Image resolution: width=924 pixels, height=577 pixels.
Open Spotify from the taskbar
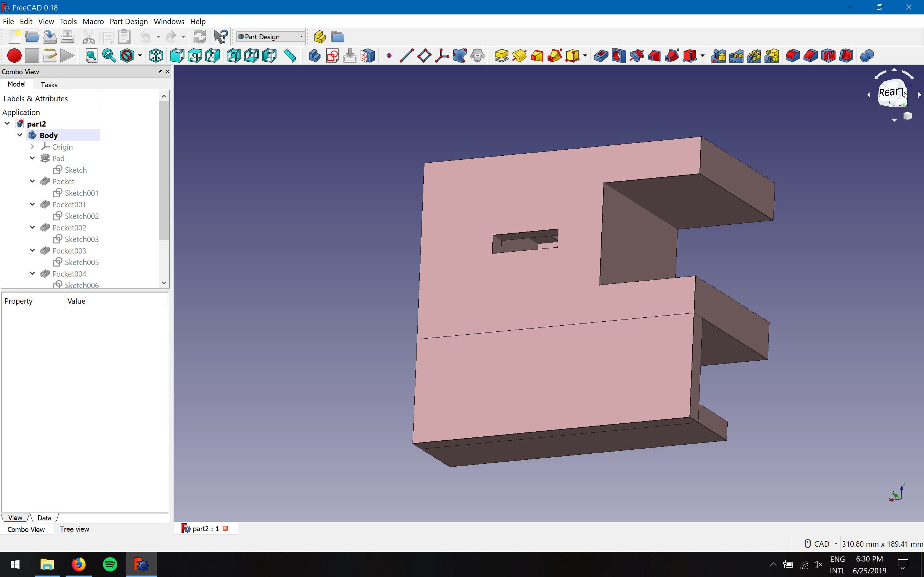[110, 564]
